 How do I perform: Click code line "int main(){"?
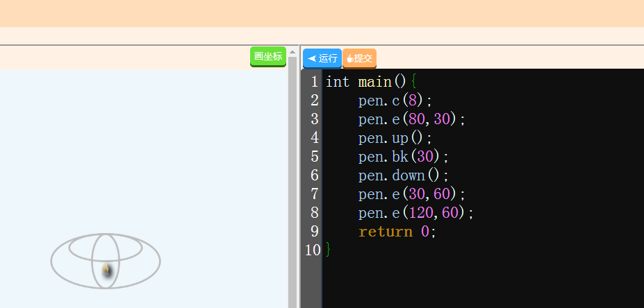[371, 82]
